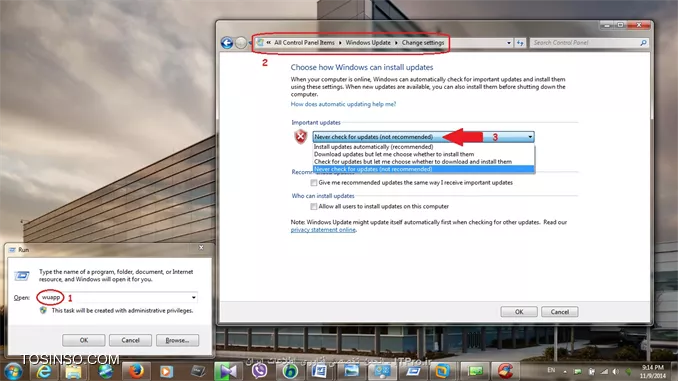Expand the Open history dropdown in Run

tap(194, 298)
